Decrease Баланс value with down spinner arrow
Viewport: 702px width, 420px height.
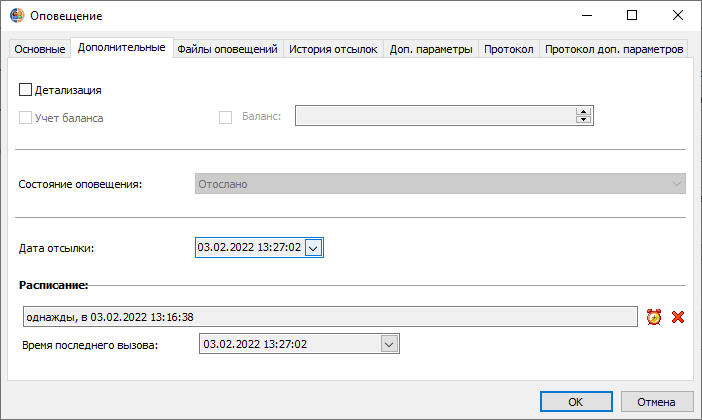pos(583,119)
